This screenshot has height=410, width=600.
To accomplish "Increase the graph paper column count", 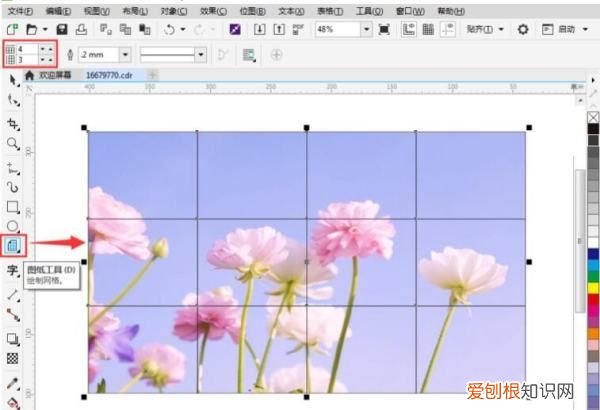I will coord(51,49).
